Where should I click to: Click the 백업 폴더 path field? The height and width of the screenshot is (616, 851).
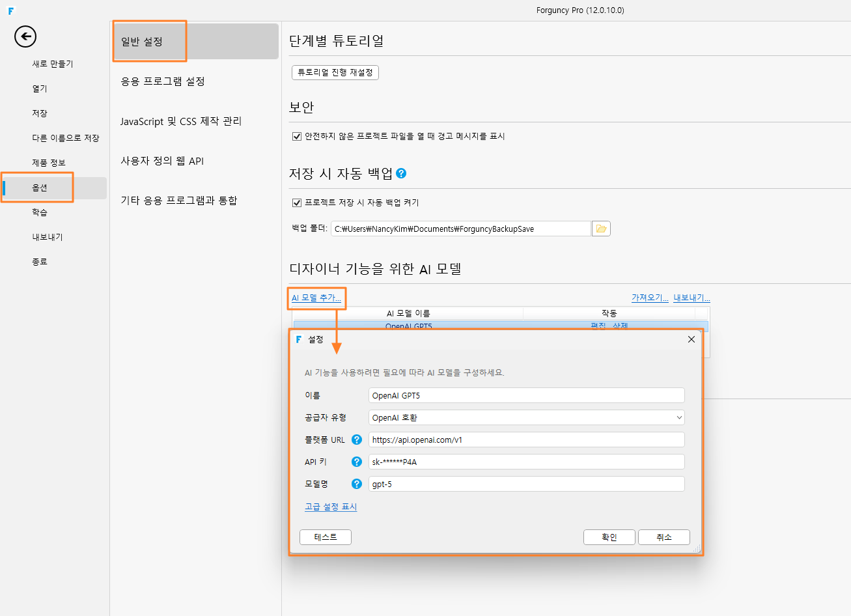click(x=461, y=229)
